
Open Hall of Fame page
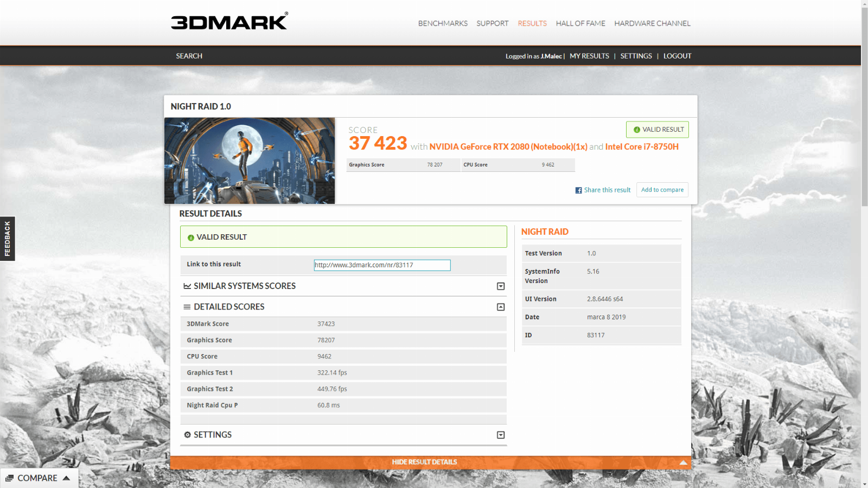[x=580, y=23]
